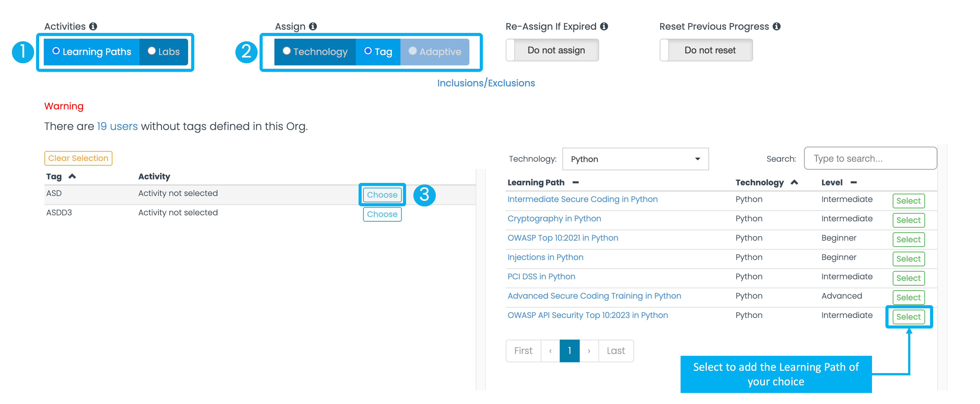This screenshot has width=980, height=404.
Task: Click the Warning label text
Action: coord(64,106)
